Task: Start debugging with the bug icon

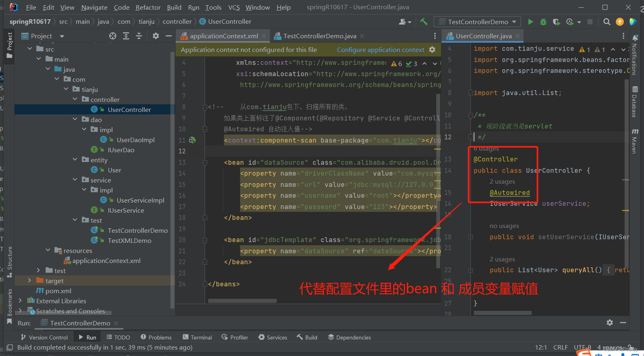Action: click(543, 22)
